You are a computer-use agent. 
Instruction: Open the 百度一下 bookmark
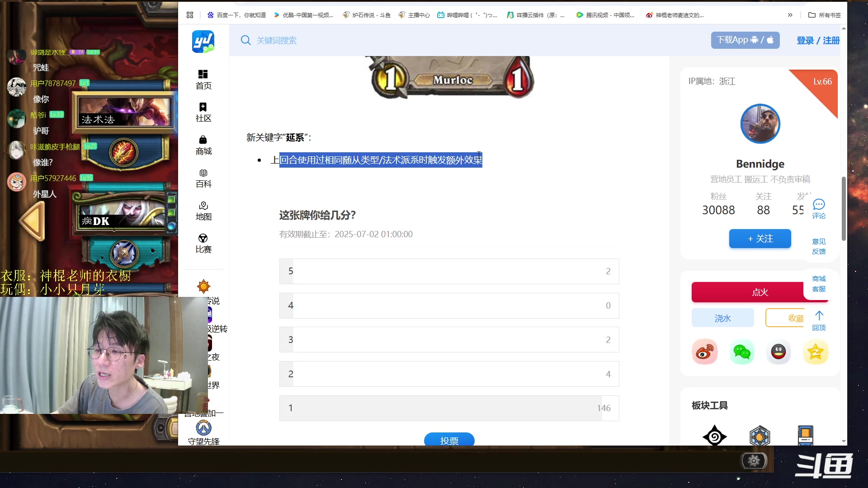236,15
